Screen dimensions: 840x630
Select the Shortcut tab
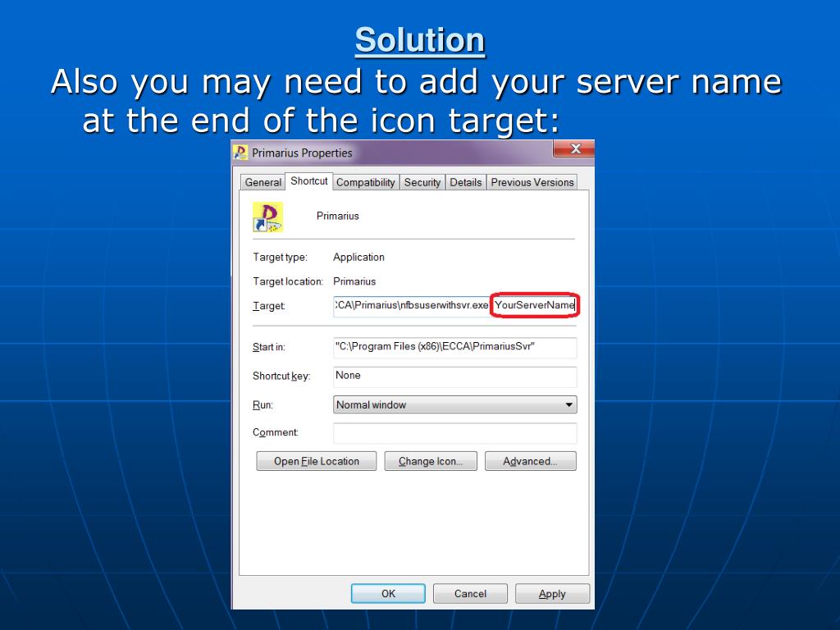[309, 181]
